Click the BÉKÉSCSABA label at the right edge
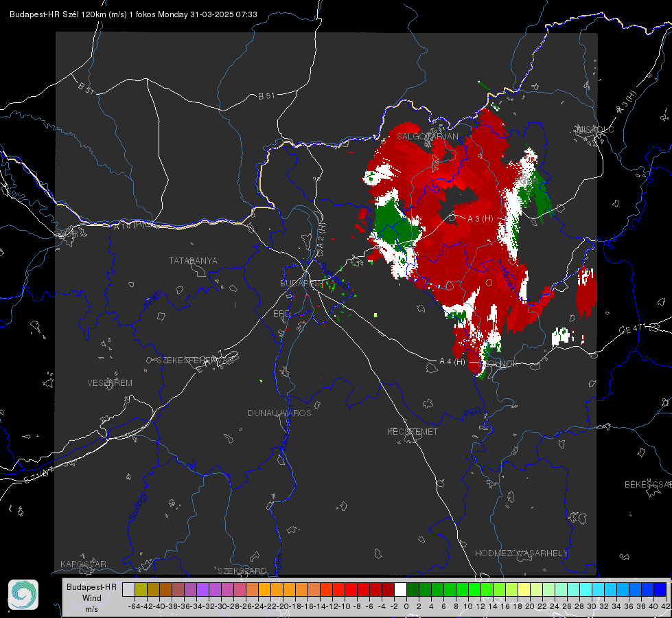672x618 pixels. click(648, 484)
